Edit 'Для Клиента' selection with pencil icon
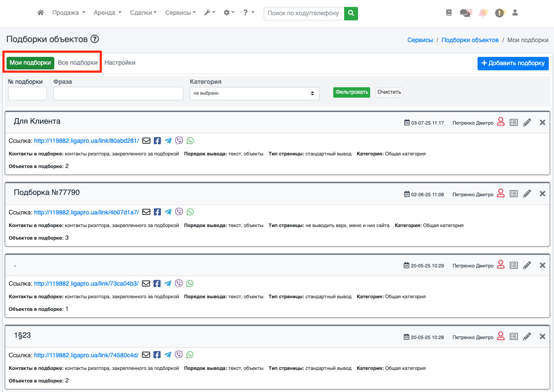Image resolution: width=554 pixels, height=392 pixels. 527,122
